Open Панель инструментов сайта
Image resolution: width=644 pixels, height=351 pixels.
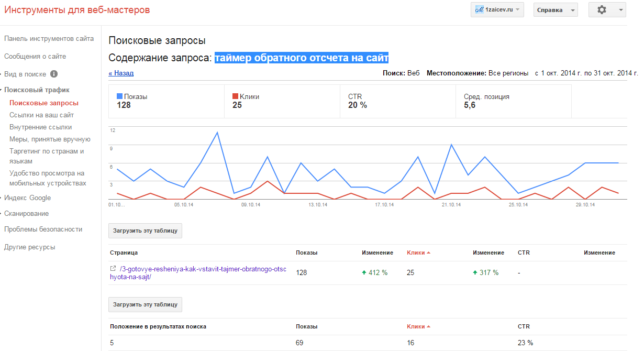coord(49,39)
